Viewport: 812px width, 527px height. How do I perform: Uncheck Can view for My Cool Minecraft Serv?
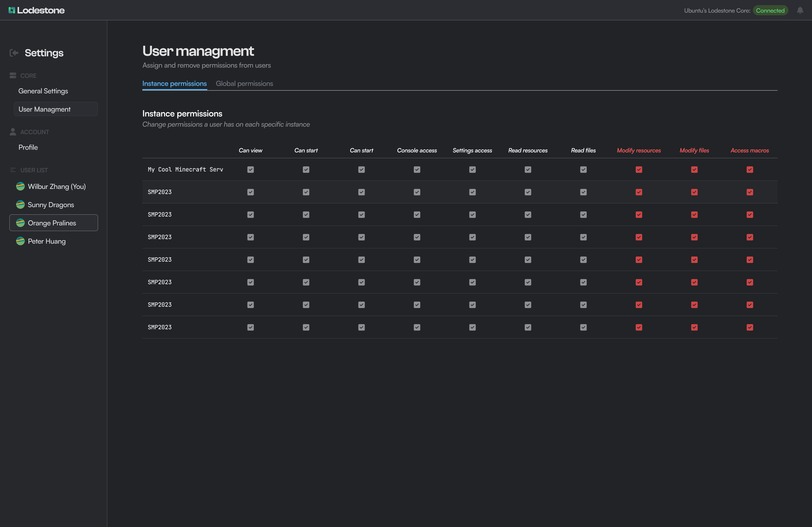[251, 169]
